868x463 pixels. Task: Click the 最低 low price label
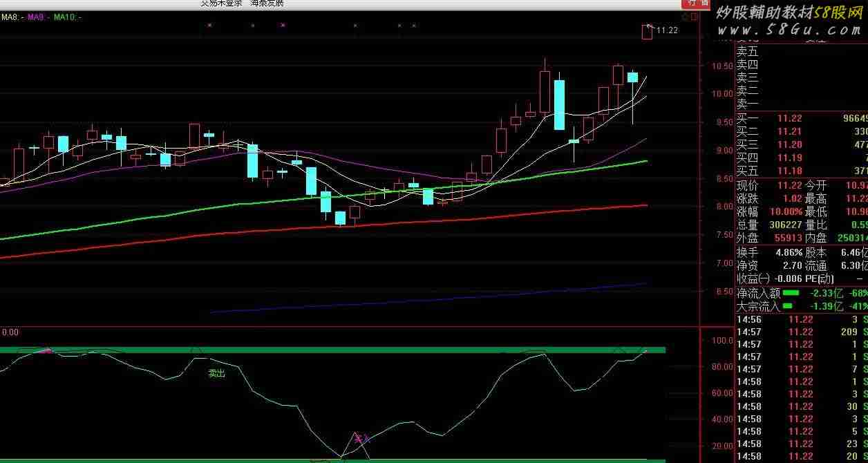click(x=815, y=211)
